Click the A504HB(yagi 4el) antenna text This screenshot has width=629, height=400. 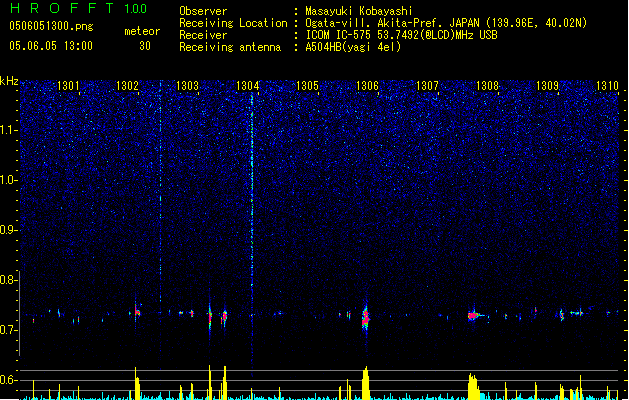pyautogui.click(x=353, y=47)
